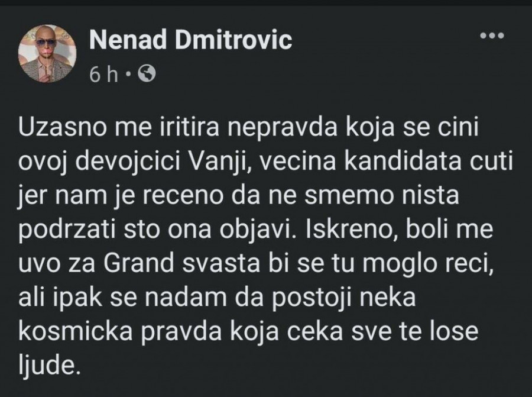Screen dimensions: 532x397
Task: Open the Nenad Dmitrovic profile name link
Action: [190, 41]
